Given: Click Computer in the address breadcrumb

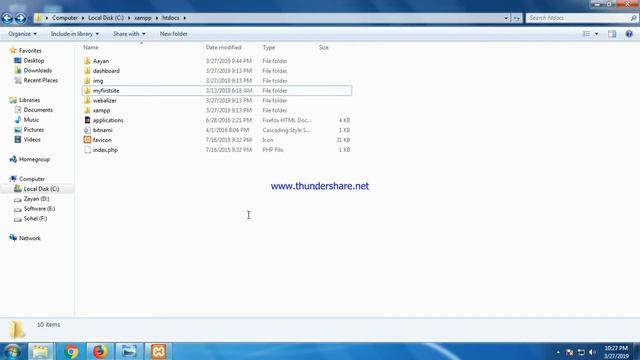Looking at the screenshot, I should tap(65, 18).
